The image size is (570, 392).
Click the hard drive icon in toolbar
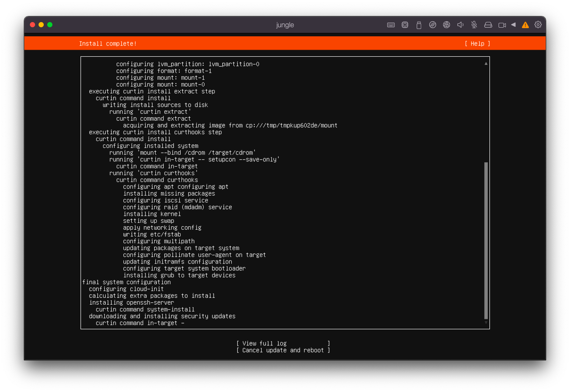point(488,25)
